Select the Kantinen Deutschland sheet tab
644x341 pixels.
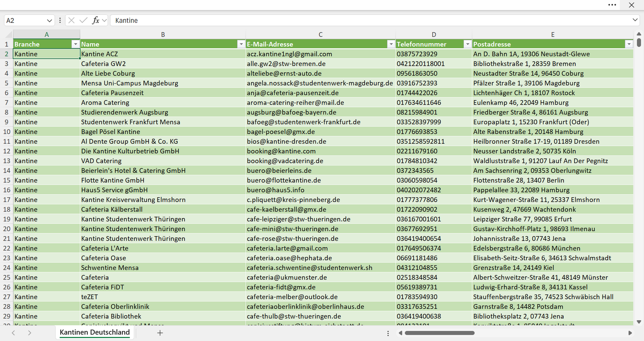point(95,332)
